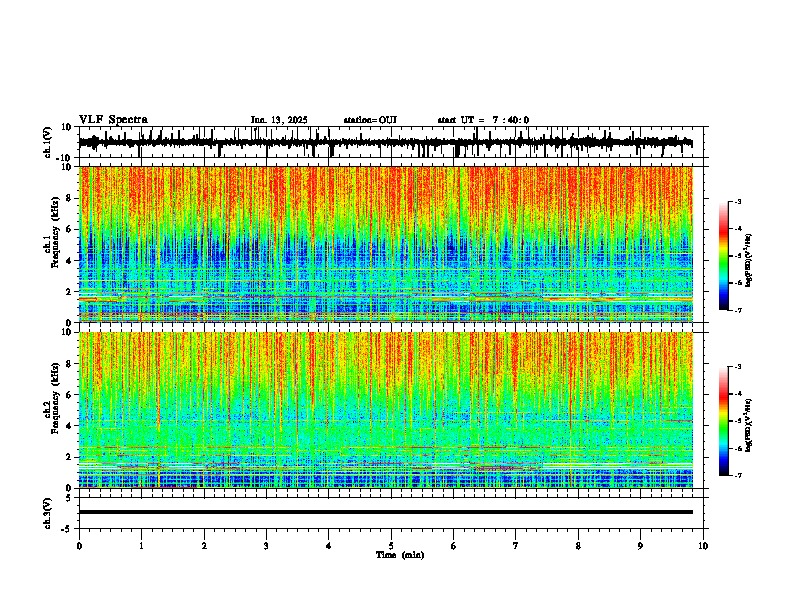Click the ch.1 (V) waveform axis label
The image size is (792, 612).
48,142
